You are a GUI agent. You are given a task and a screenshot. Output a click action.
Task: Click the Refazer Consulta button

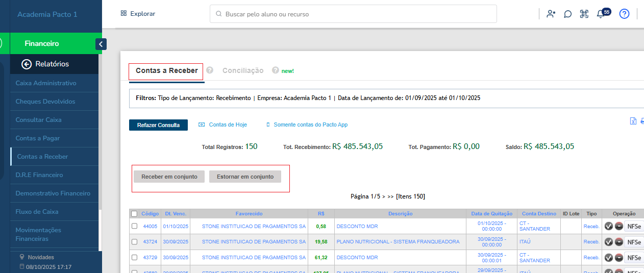point(158,125)
